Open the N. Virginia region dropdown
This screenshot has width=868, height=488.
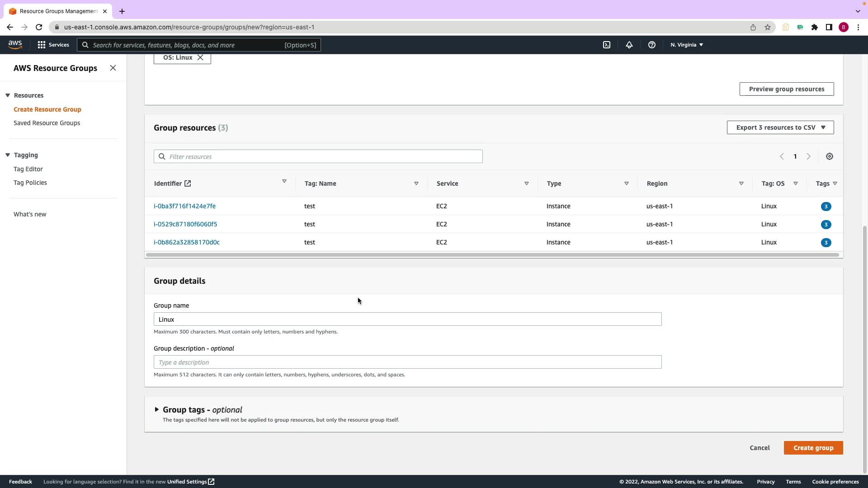point(686,45)
